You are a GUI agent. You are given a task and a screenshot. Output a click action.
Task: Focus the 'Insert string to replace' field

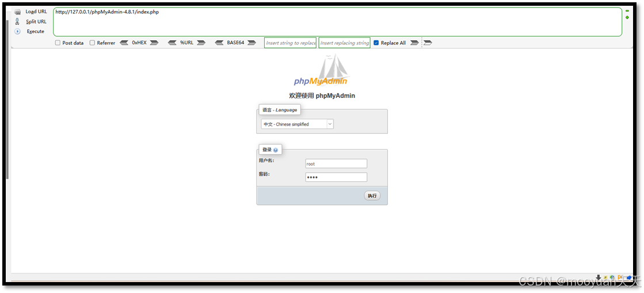[291, 43]
